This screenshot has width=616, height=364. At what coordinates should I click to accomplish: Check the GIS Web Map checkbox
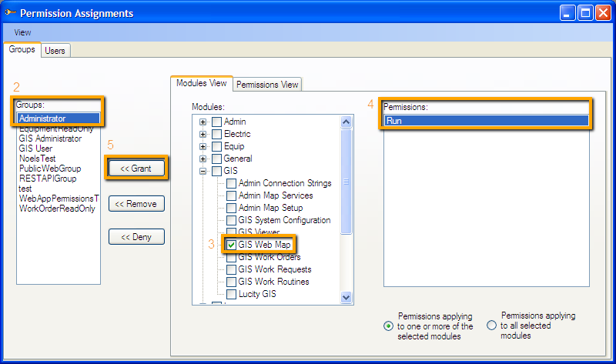pos(232,245)
